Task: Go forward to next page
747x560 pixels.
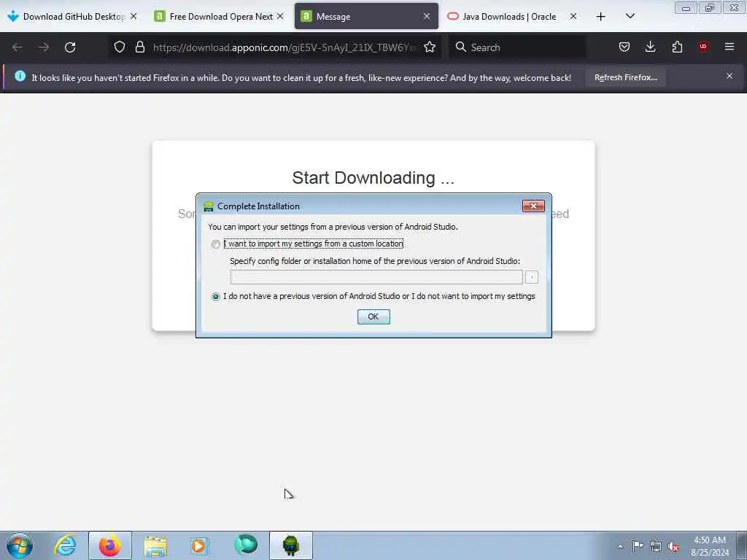Action: pos(44,47)
